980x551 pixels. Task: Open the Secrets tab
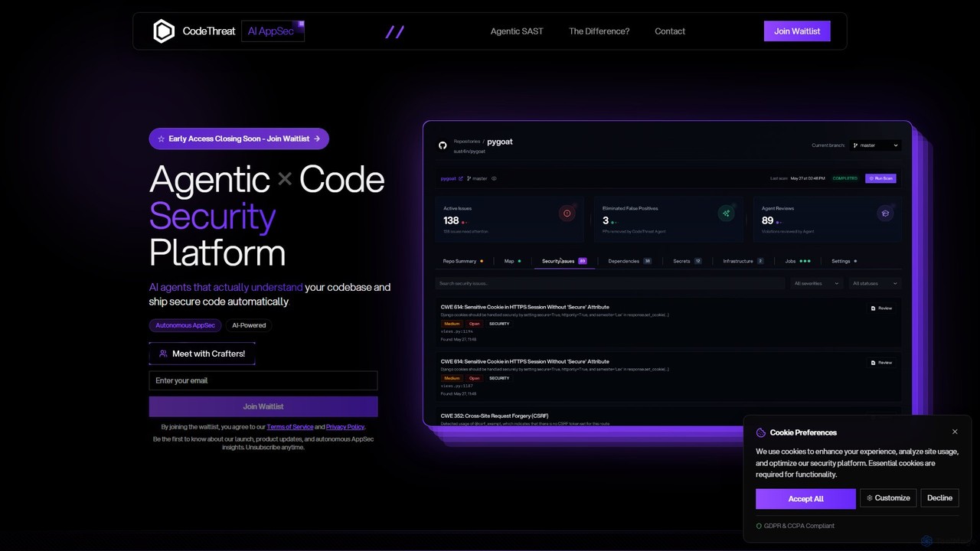[688, 261]
